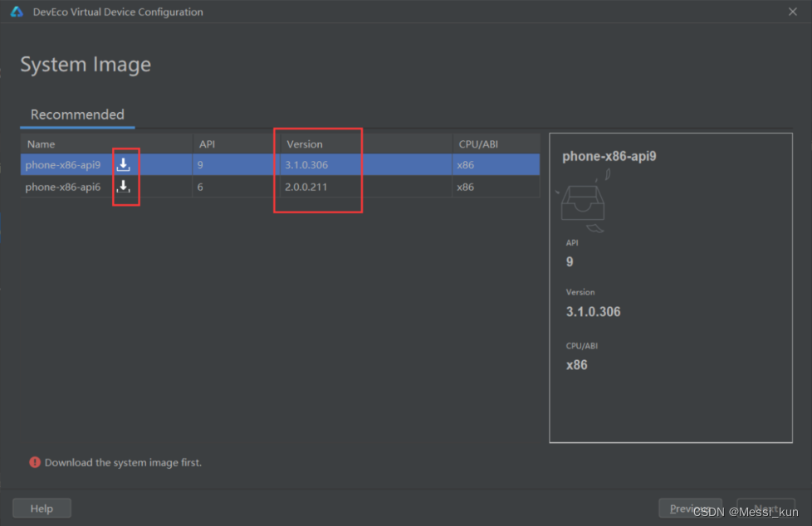Click x86 cell in phone-x86-api9 row
Screen dimensions: 812x526
click(465, 164)
